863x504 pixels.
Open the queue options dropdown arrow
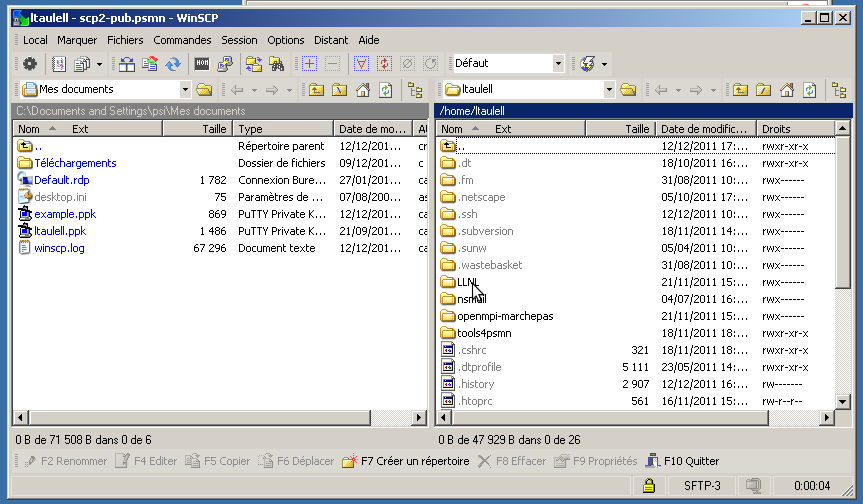pos(99,64)
